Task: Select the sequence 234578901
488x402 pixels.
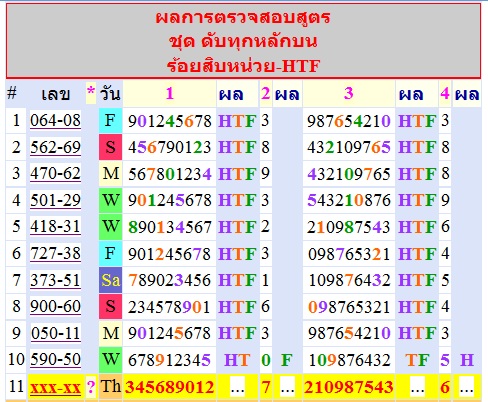Action: point(170,307)
